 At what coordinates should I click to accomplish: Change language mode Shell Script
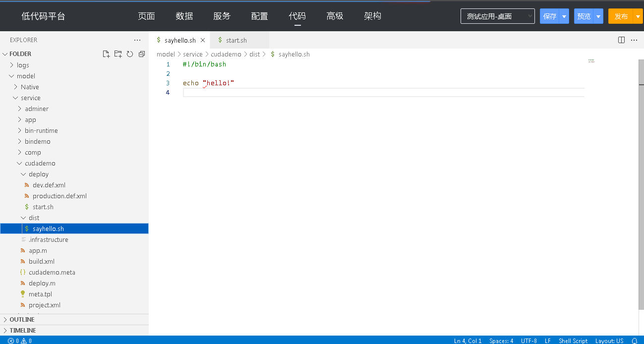573,341
